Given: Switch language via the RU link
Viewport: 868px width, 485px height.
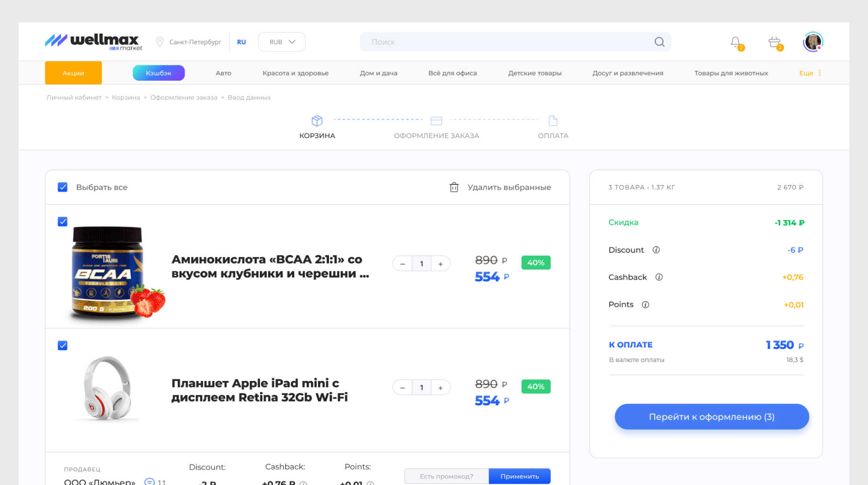Looking at the screenshot, I should [241, 42].
